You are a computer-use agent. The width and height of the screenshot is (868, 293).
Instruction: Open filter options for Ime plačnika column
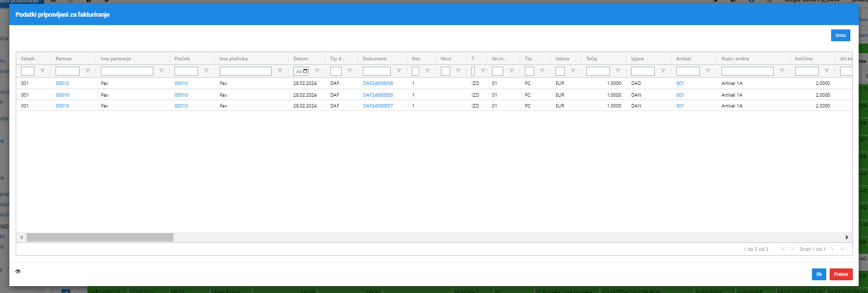tap(280, 71)
